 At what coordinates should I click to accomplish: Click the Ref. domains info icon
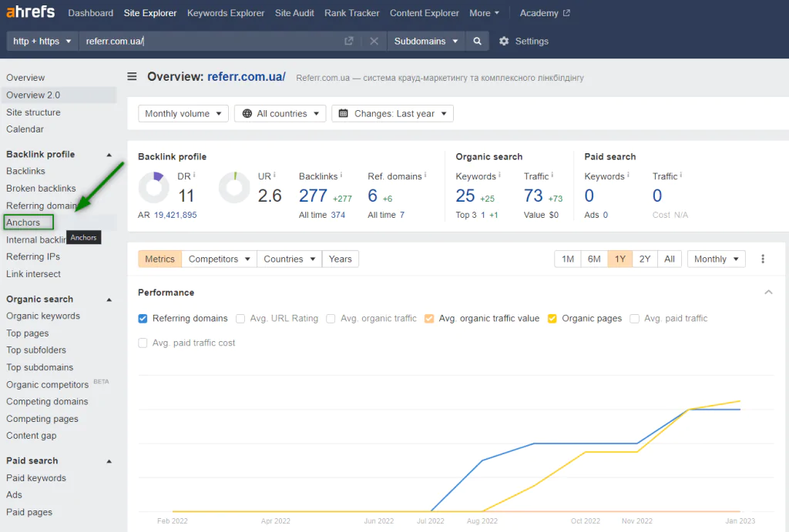[x=425, y=175]
